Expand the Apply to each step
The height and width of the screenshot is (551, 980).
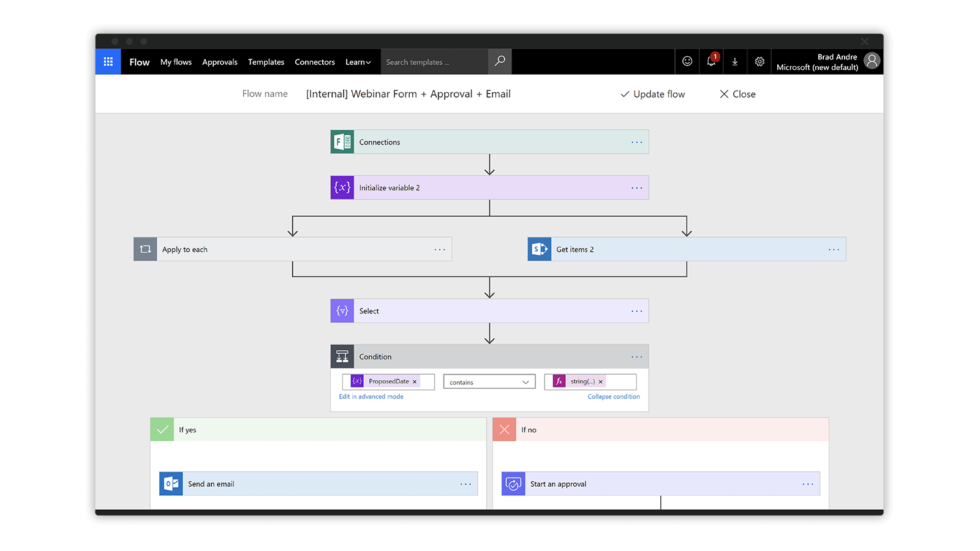pos(293,249)
